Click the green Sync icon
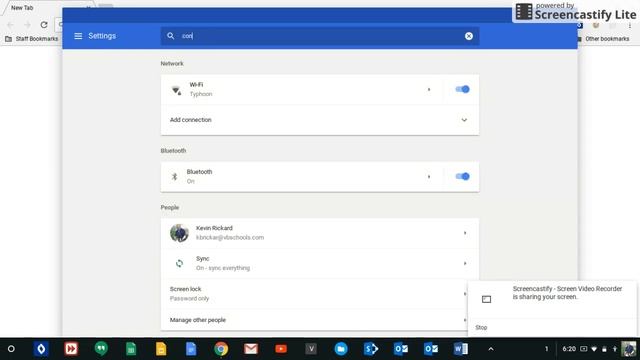Image resolution: width=640 pixels, height=360 pixels. click(x=179, y=263)
